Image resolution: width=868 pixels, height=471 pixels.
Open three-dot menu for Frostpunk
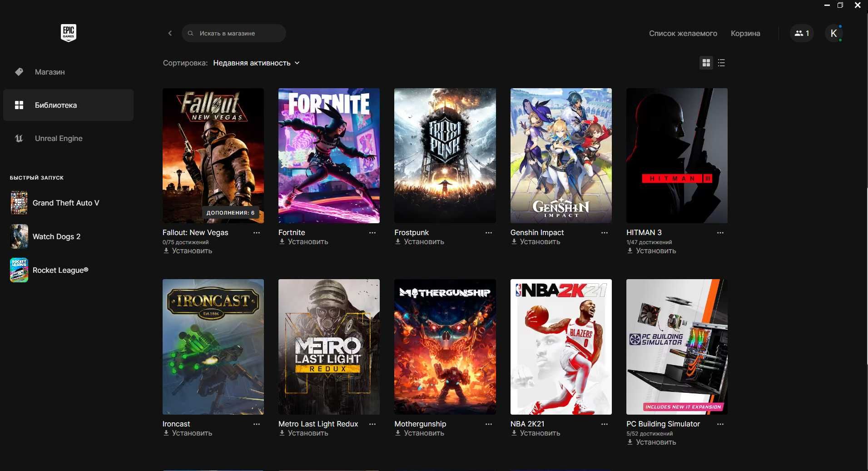click(x=489, y=233)
